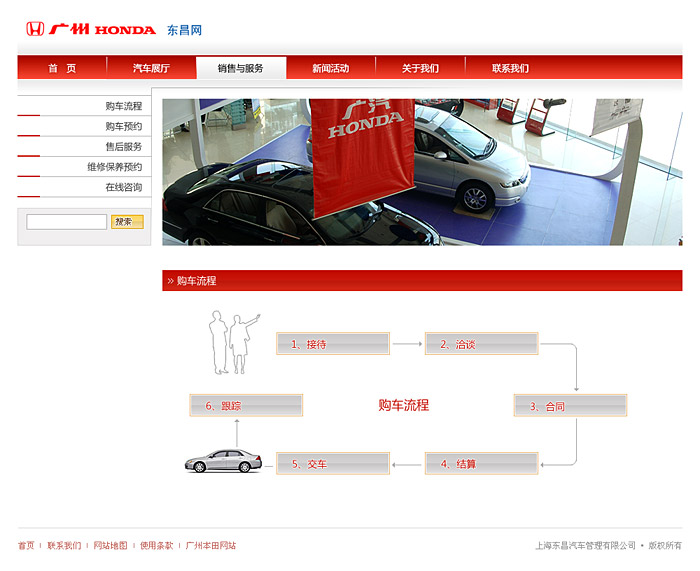
Task: Click the showroom banner photo
Action: click(422, 172)
